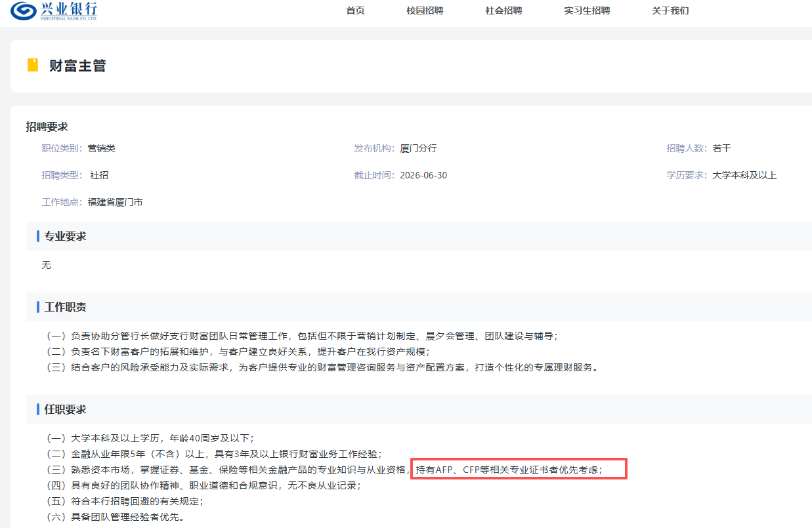Click requirement (四) about 团队协作精神

click(202, 485)
